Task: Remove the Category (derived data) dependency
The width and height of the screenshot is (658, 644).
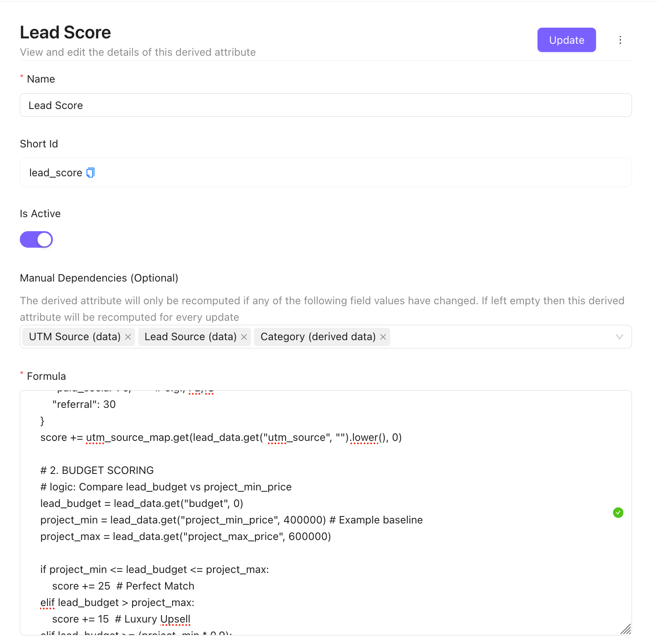Action: (x=383, y=337)
